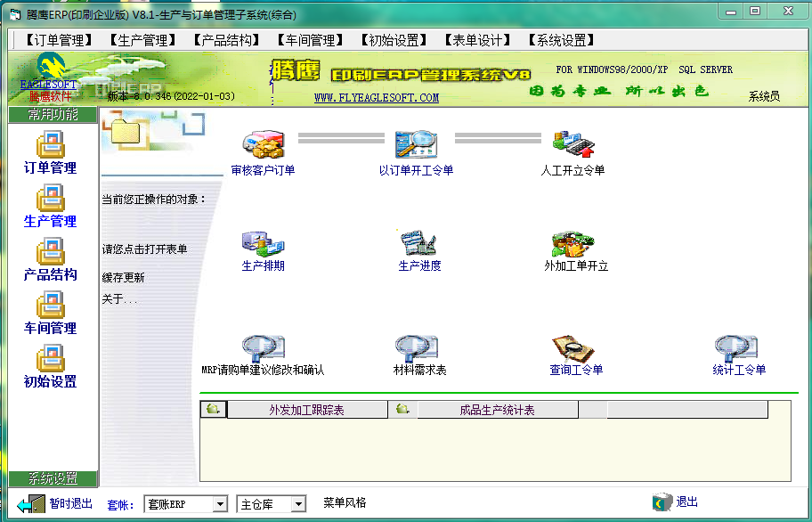Open the 审核客户订单 icon

[x=263, y=144]
